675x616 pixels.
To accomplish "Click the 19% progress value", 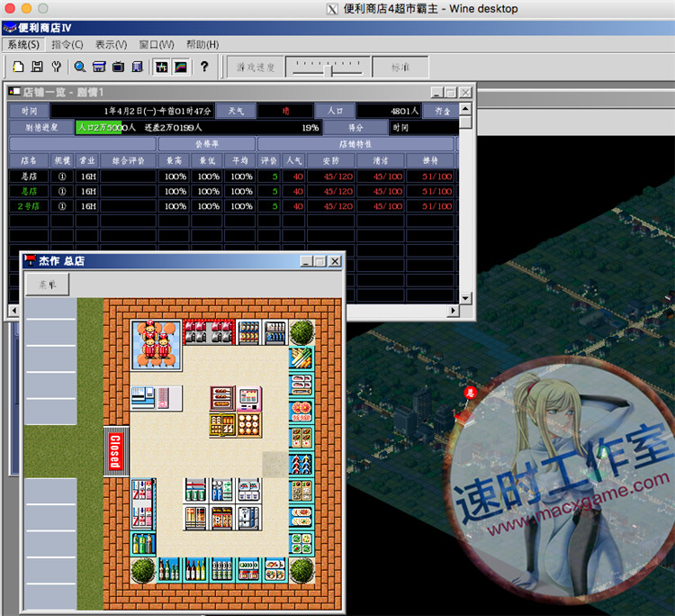I will [310, 128].
